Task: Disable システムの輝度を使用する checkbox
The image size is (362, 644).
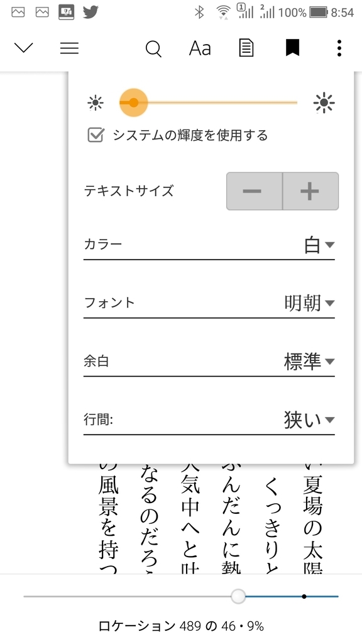Action: (x=96, y=134)
